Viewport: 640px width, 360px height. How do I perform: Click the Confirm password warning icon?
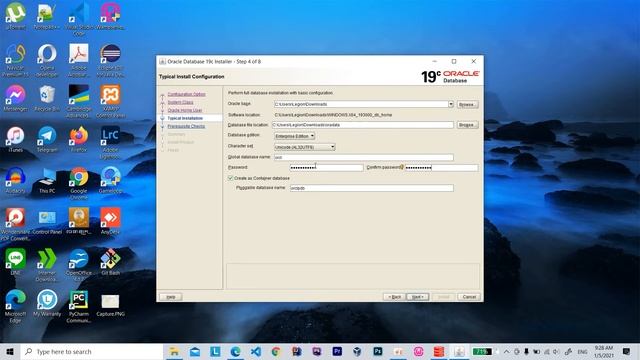click(402, 167)
